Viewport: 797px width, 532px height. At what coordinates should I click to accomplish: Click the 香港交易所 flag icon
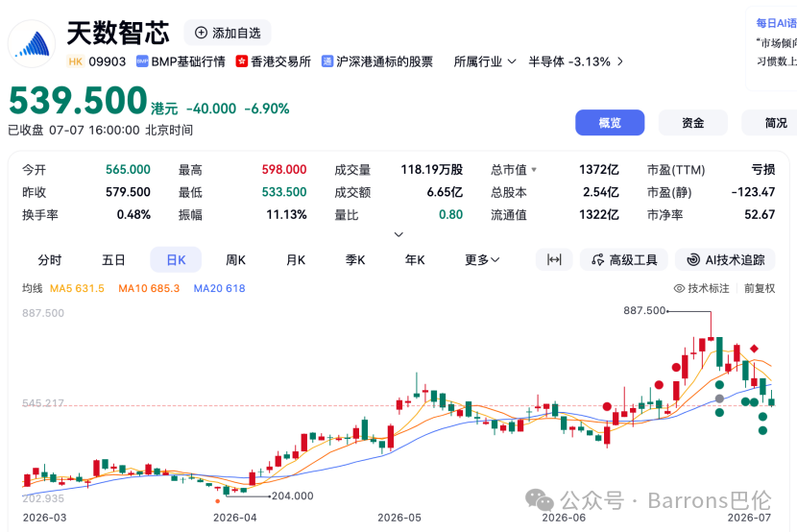pos(241,62)
